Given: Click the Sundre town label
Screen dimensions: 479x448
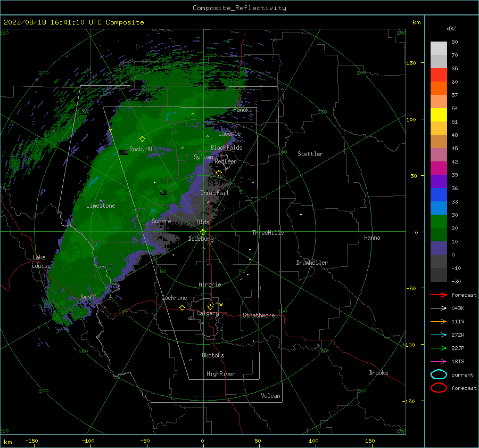Looking at the screenshot, I should (161, 221).
